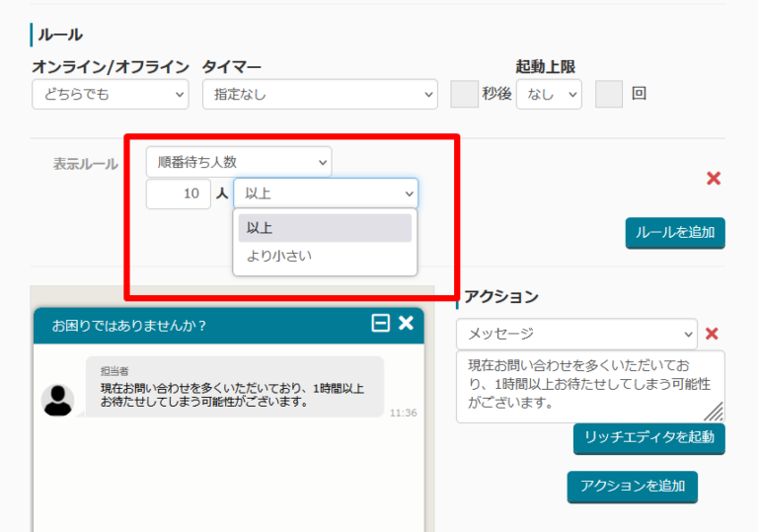Delete display rule with red X
Viewport: 758px width, 532px height.
(714, 179)
